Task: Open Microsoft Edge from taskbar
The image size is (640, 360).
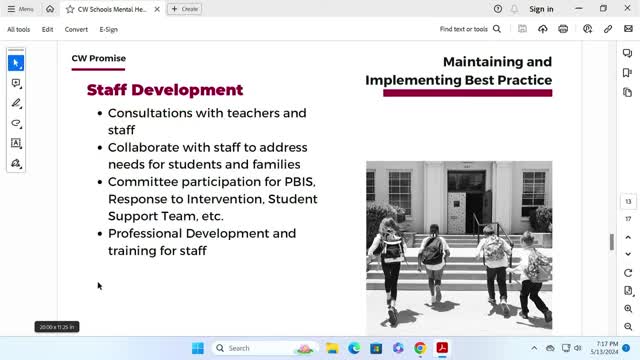Action: coord(354,348)
